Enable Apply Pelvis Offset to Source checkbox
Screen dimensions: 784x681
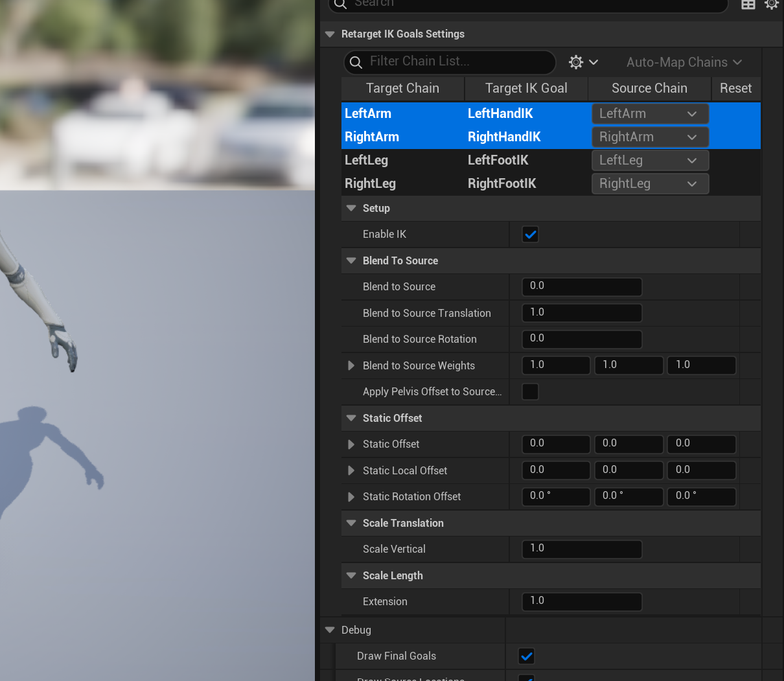pos(530,392)
